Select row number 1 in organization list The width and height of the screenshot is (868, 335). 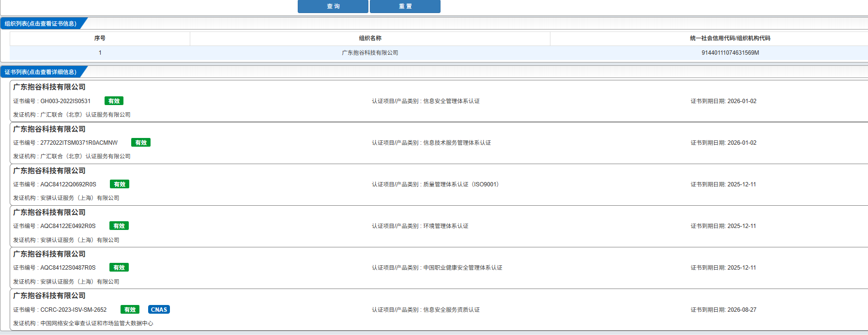[x=100, y=53]
